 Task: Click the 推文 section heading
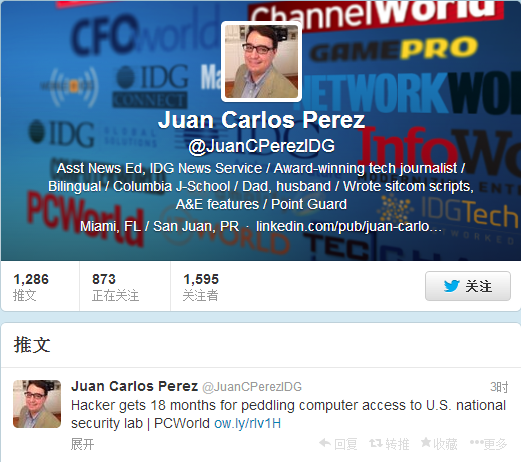tap(32, 345)
